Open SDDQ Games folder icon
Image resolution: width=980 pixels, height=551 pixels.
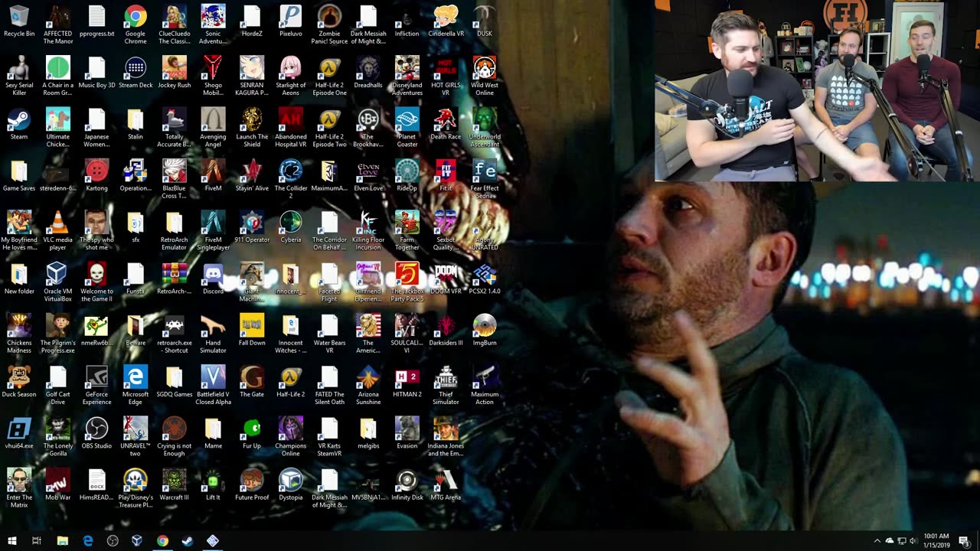click(x=174, y=383)
